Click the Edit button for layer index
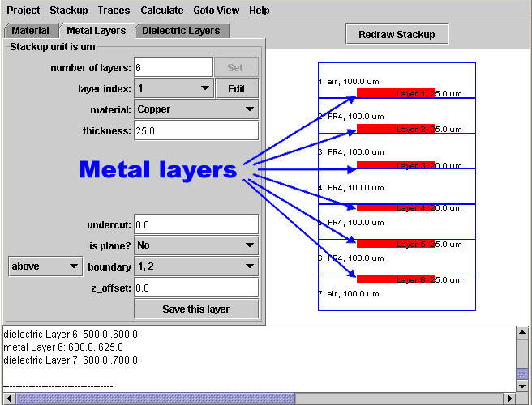 (x=236, y=88)
